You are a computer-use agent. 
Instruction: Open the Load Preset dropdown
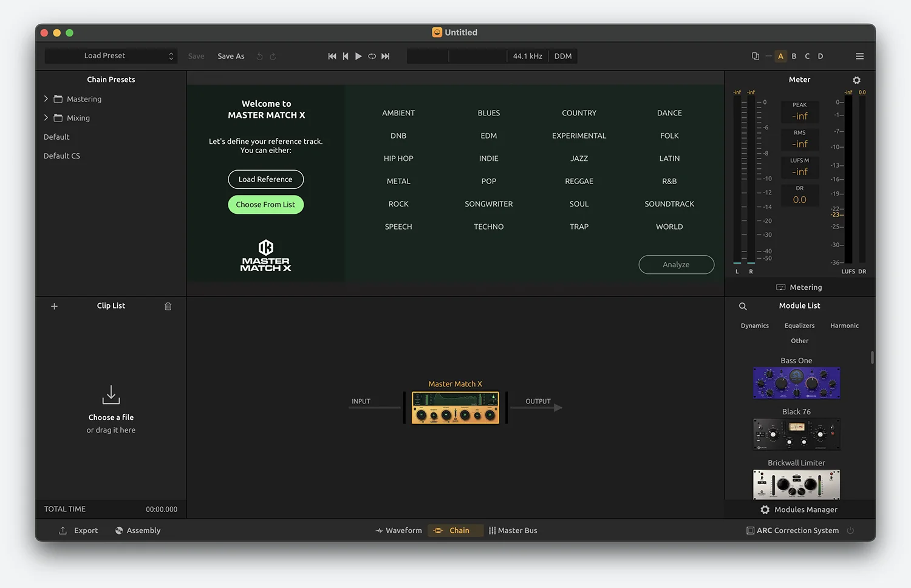111,56
